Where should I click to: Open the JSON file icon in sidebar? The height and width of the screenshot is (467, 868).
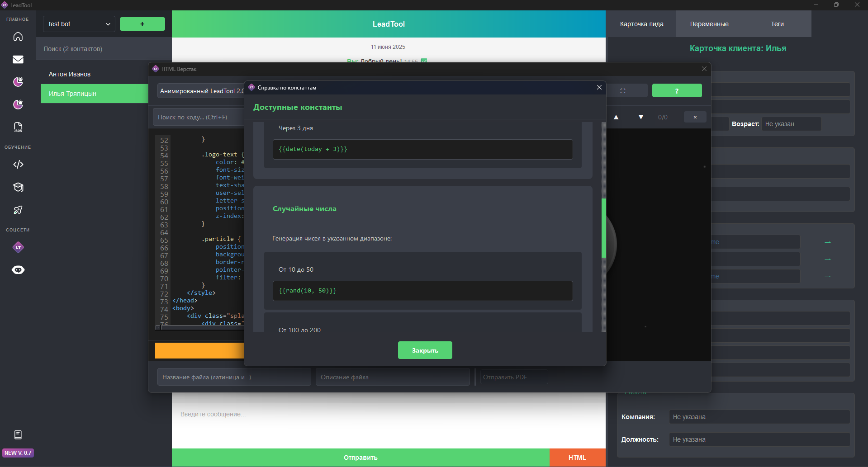pyautogui.click(x=18, y=127)
